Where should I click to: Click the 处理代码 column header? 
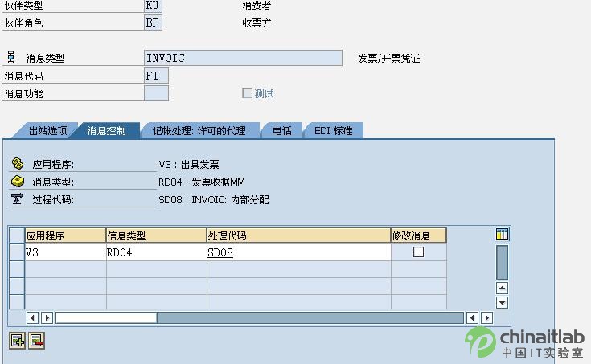tap(298, 235)
